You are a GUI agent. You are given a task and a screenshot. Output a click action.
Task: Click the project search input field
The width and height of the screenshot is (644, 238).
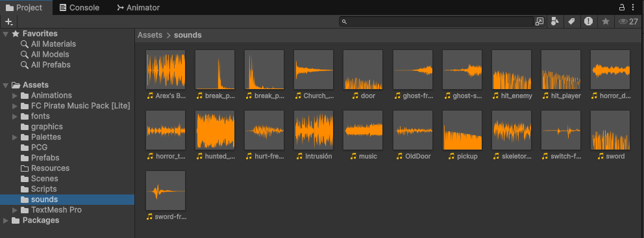(437, 22)
